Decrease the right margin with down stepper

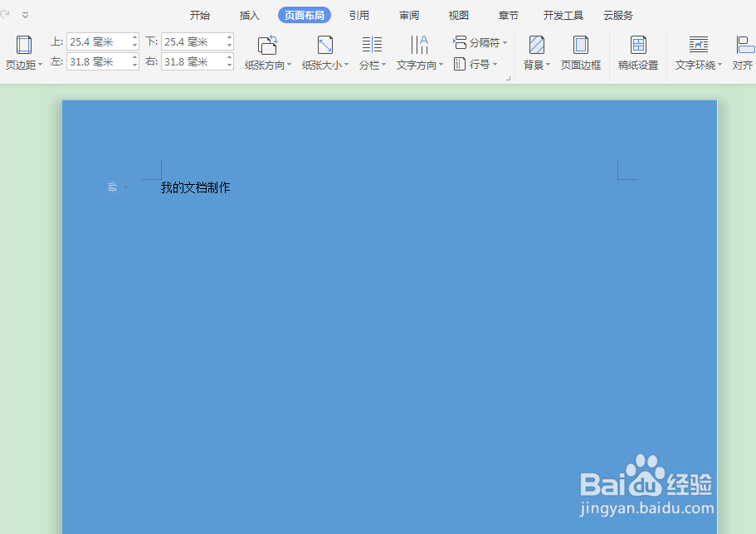coord(230,66)
